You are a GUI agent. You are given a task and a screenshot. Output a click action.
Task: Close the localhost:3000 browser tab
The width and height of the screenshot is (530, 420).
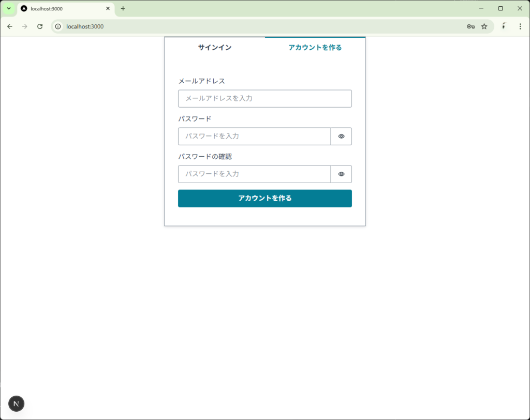[108, 9]
